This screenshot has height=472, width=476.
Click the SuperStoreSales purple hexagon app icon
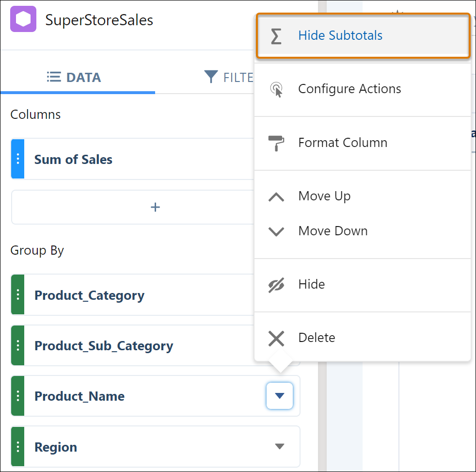click(x=23, y=19)
